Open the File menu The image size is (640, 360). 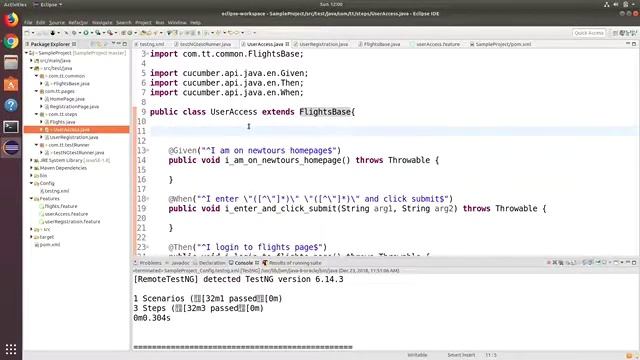(x=28, y=22)
